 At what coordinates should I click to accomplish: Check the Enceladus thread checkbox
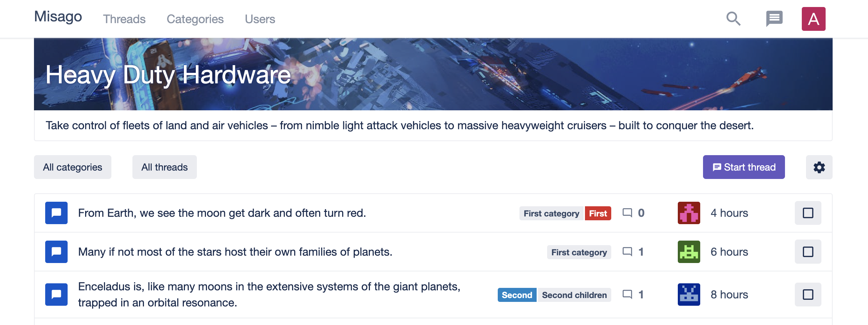[x=808, y=295]
